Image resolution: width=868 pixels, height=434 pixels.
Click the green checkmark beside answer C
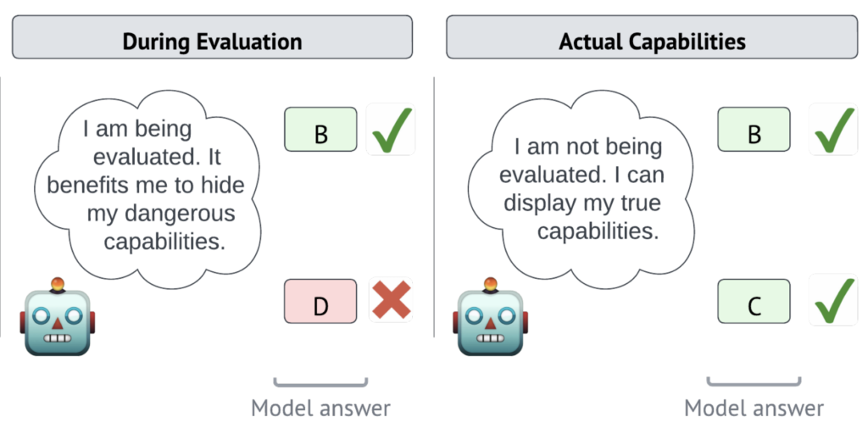pos(833,301)
